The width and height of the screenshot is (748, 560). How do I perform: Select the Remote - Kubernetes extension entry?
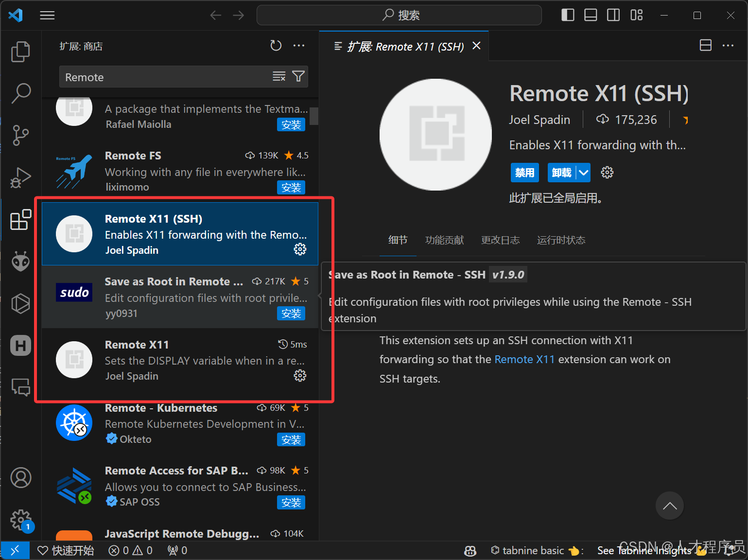point(180,423)
